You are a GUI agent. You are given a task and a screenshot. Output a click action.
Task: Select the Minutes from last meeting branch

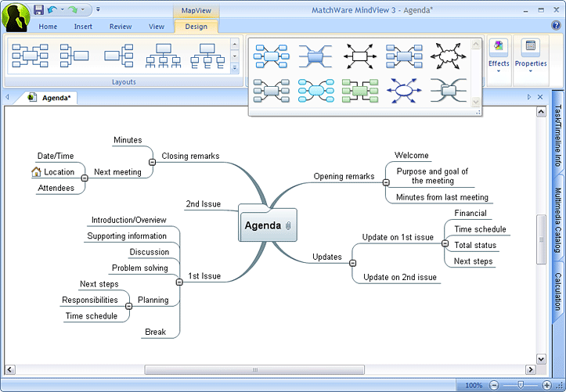point(442,197)
